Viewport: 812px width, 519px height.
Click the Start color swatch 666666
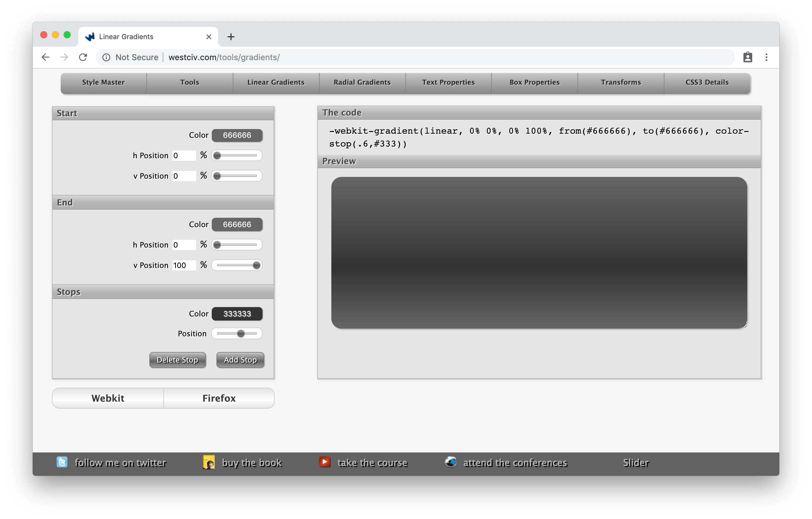(237, 135)
